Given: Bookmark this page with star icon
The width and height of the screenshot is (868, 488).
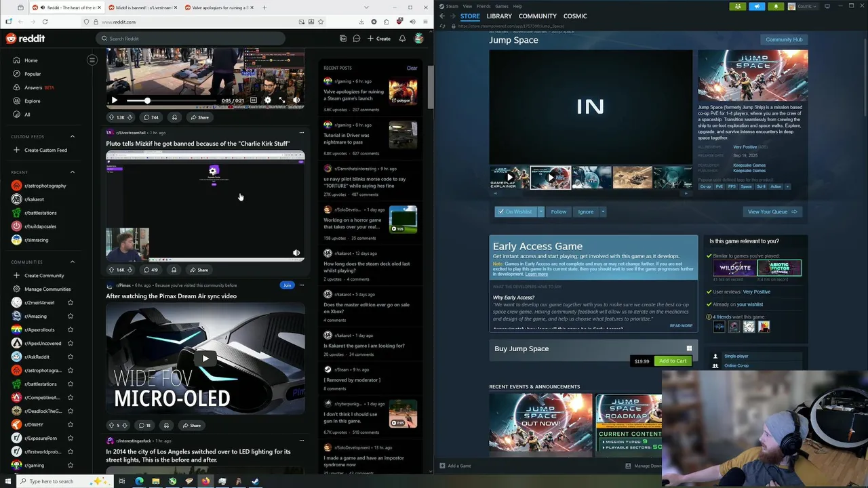Looking at the screenshot, I should click(x=321, y=22).
